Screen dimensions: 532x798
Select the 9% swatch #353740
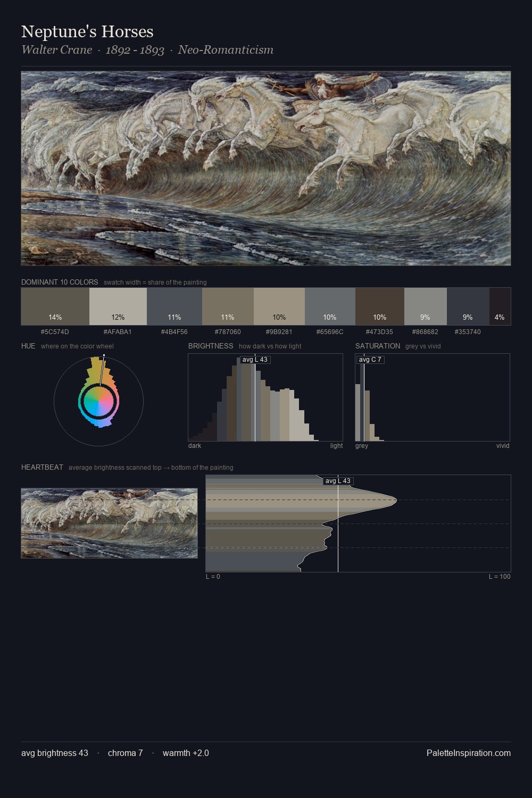click(468, 306)
